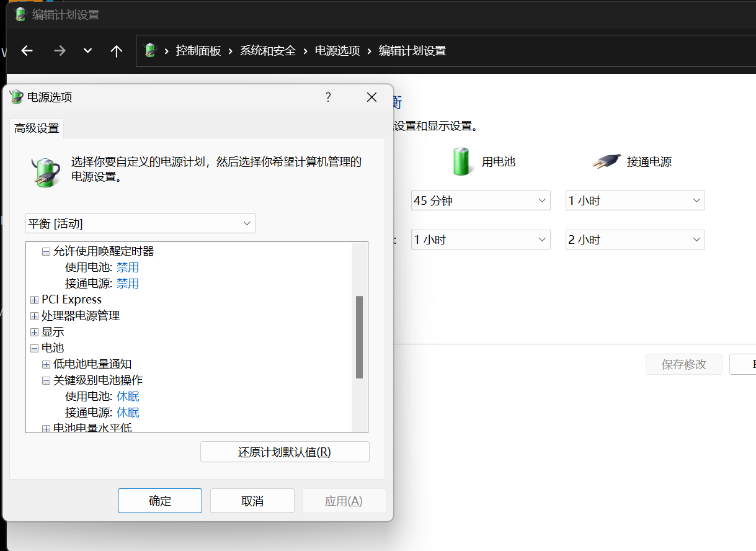The height and width of the screenshot is (551, 756).
Task: Click the back navigation arrow
Action: (27, 51)
